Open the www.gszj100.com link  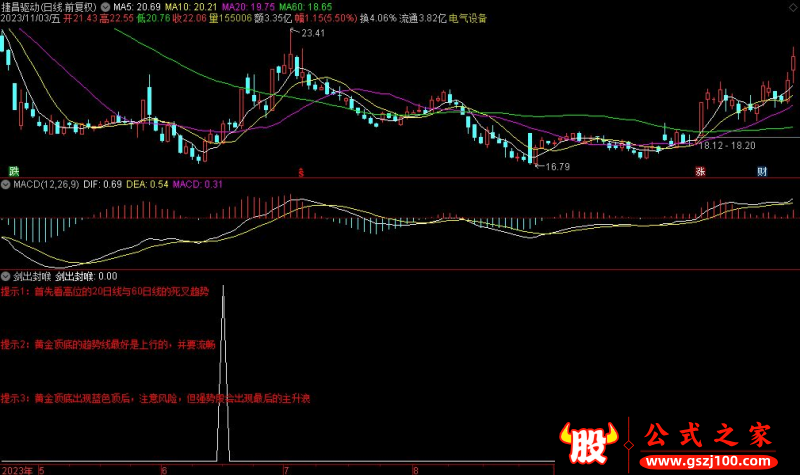pyautogui.click(x=712, y=461)
